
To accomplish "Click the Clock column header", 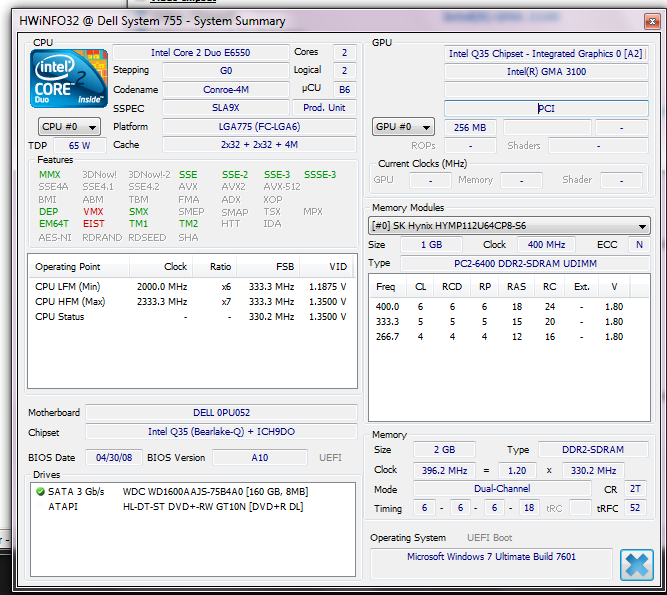I will 161,267.
